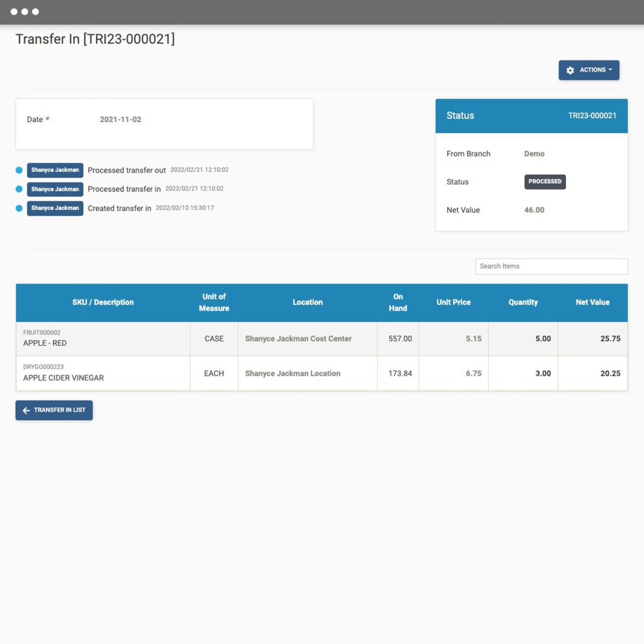Click blue dot next to Processed transfer in
This screenshot has height=644, width=644.
[x=19, y=189]
